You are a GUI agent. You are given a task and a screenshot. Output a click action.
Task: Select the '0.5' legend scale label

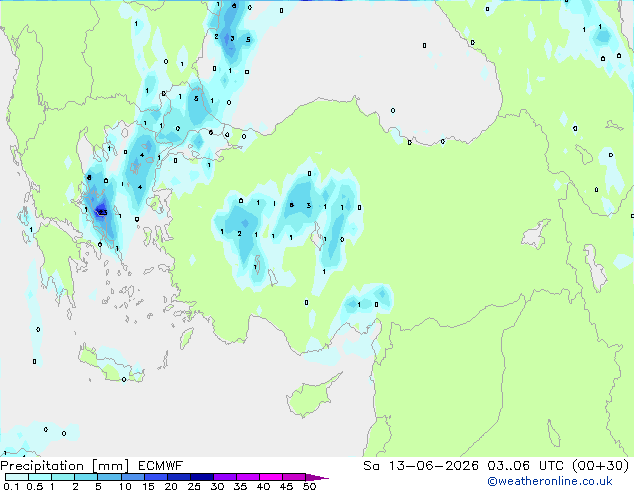34,486
